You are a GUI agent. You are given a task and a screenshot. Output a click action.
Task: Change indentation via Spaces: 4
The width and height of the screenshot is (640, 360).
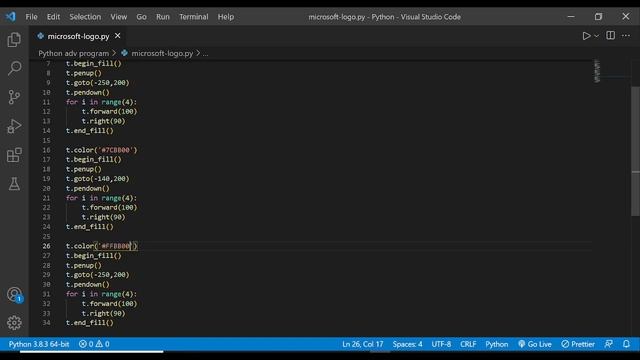(407, 344)
